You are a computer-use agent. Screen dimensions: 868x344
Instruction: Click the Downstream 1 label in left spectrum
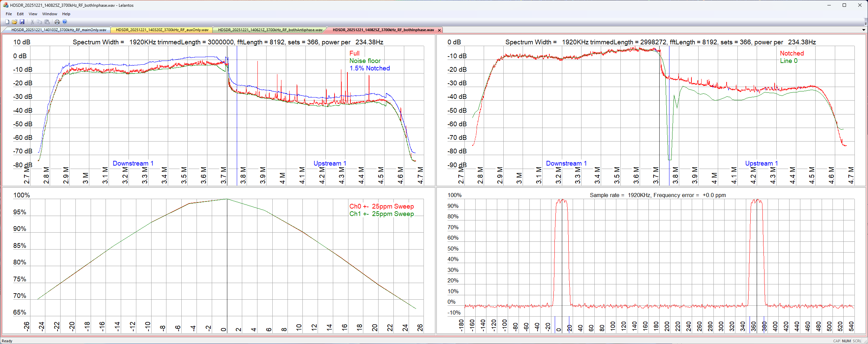tap(133, 163)
